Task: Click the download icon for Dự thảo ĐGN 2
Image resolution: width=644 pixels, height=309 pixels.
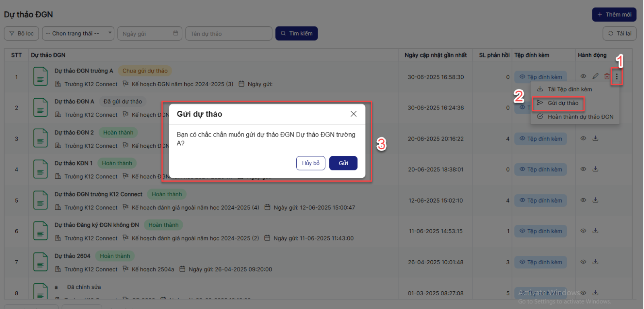Action: click(x=595, y=138)
